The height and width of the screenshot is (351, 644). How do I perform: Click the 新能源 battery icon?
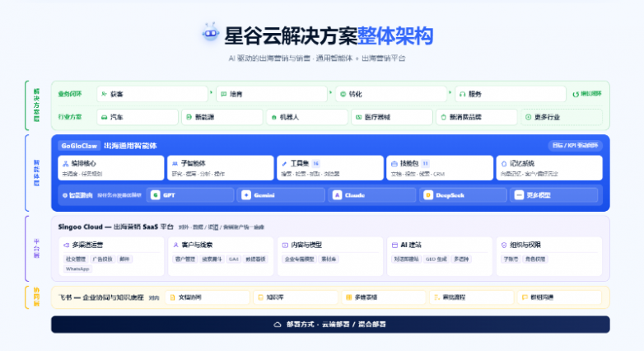(189, 117)
